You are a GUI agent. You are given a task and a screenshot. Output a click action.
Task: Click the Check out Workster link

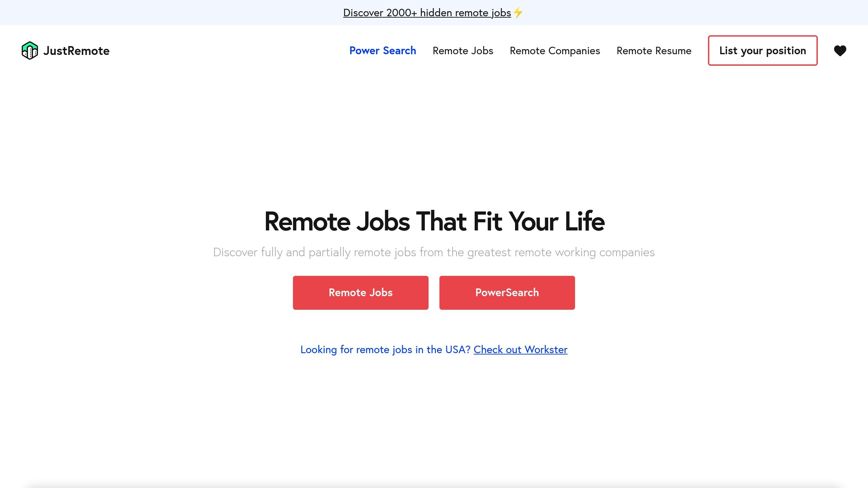click(520, 349)
